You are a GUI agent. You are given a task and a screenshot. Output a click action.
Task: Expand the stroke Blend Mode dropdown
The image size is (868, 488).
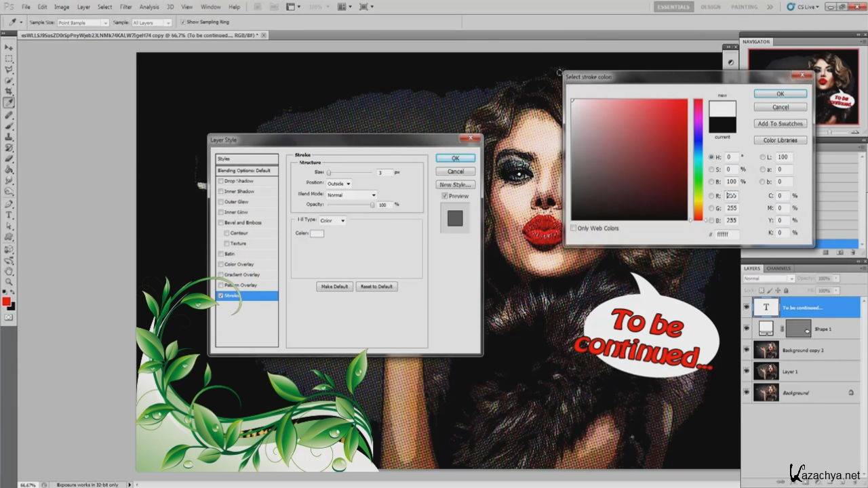click(x=351, y=195)
